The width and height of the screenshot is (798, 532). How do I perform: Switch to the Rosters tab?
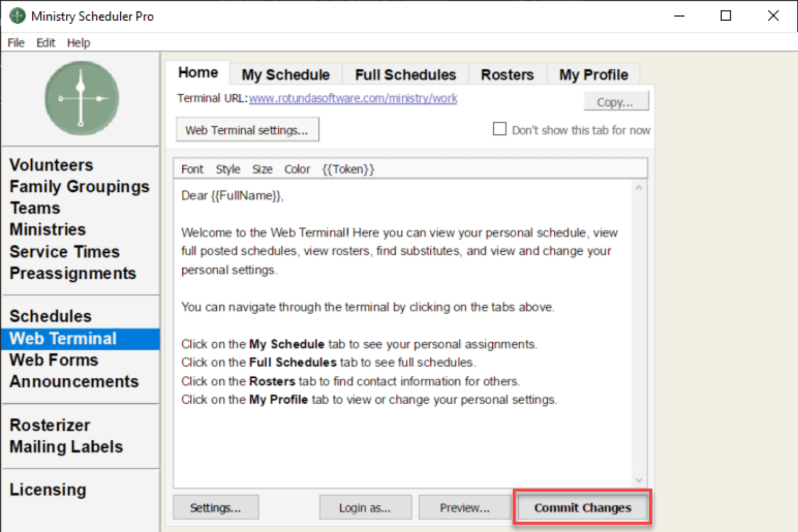tap(507, 74)
